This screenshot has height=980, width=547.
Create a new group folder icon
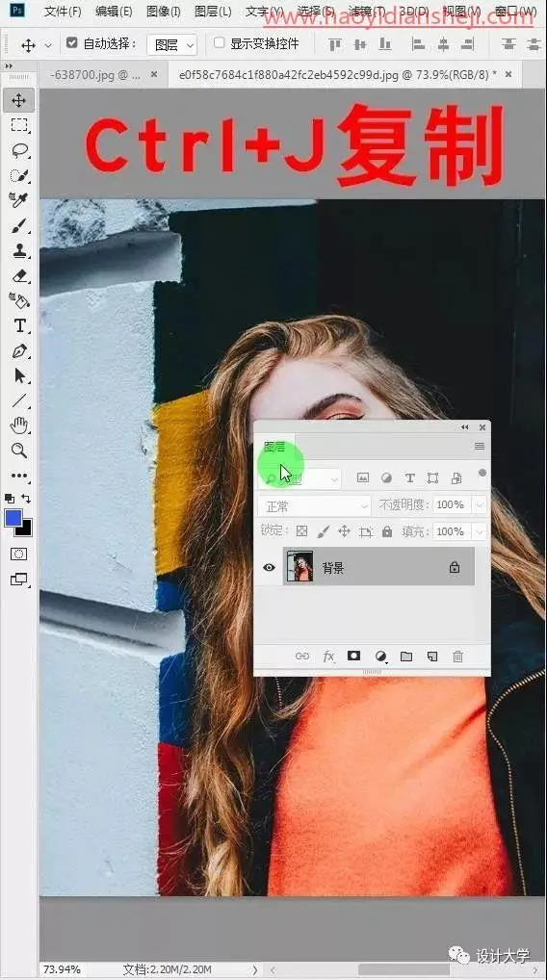point(406,657)
